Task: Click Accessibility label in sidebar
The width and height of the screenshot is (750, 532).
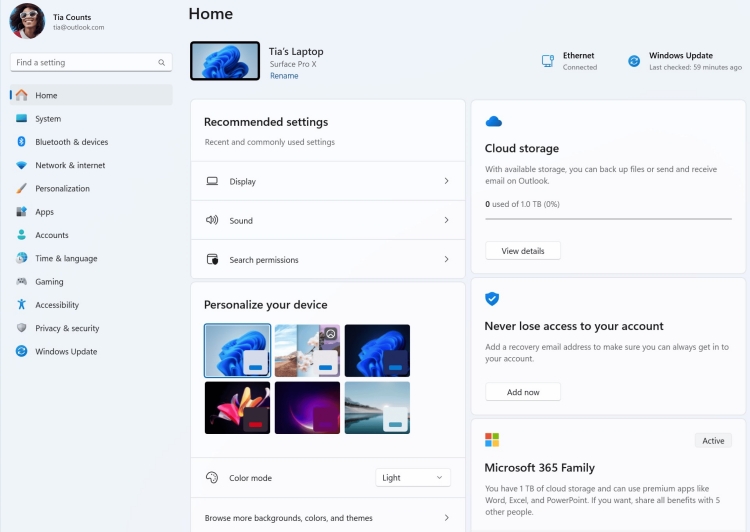Action: click(57, 305)
